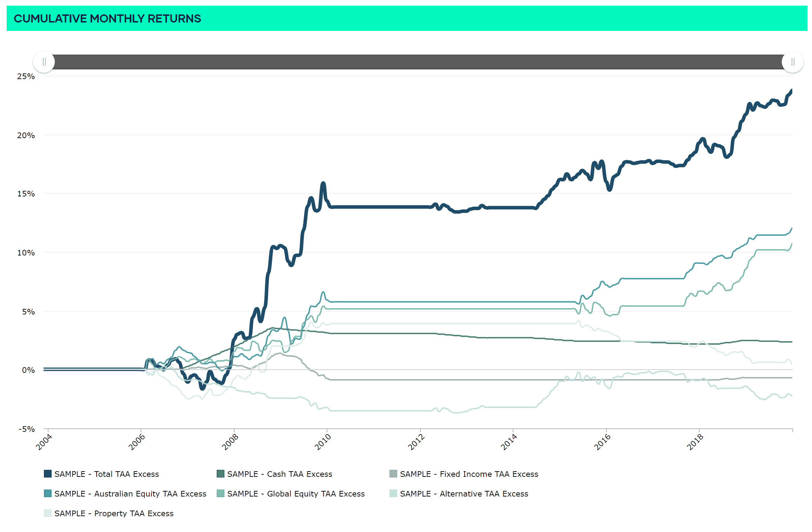
Task: Hide the SAMPLE - Total TAA Excess series label
Action: click(106, 474)
